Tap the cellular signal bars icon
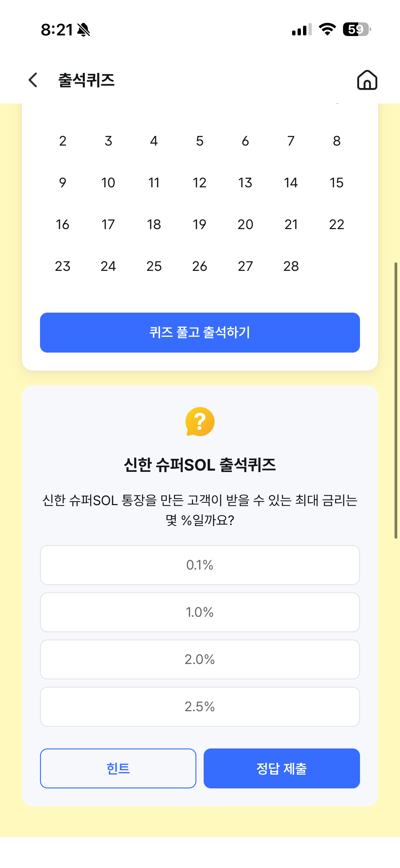The image size is (400, 868). [302, 30]
